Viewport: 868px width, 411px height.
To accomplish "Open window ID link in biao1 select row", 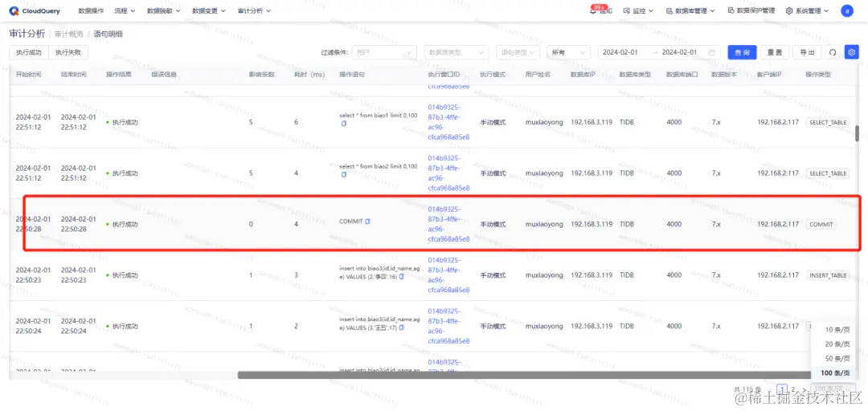I will 448,122.
